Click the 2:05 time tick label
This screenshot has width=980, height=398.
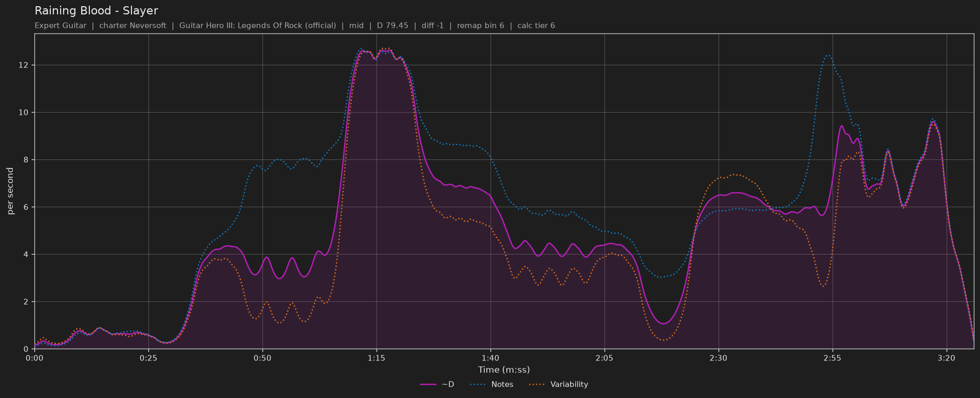tap(605, 358)
